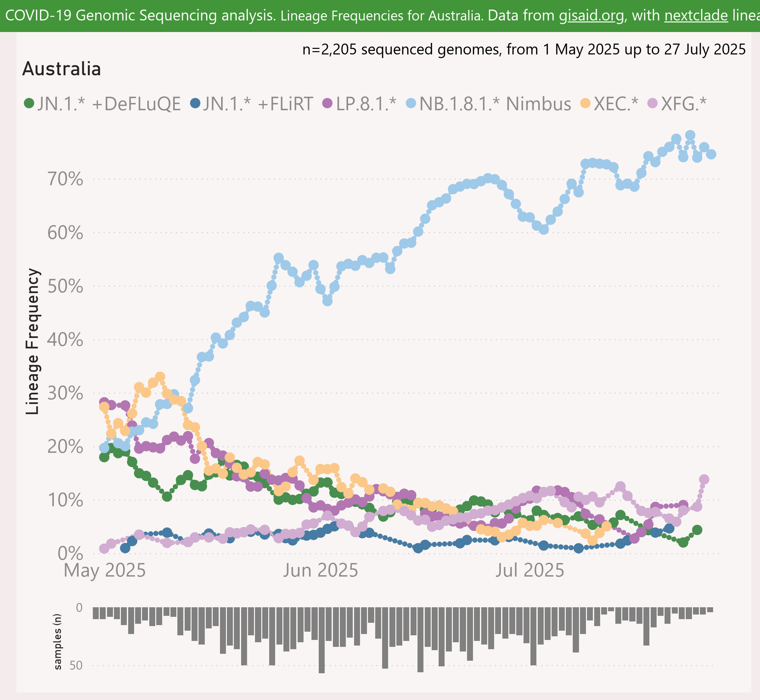Click the last Nimbus data point on right

(x=711, y=154)
